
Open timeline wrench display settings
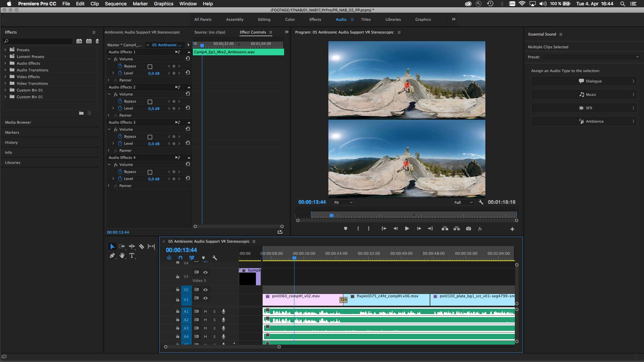[215, 258]
